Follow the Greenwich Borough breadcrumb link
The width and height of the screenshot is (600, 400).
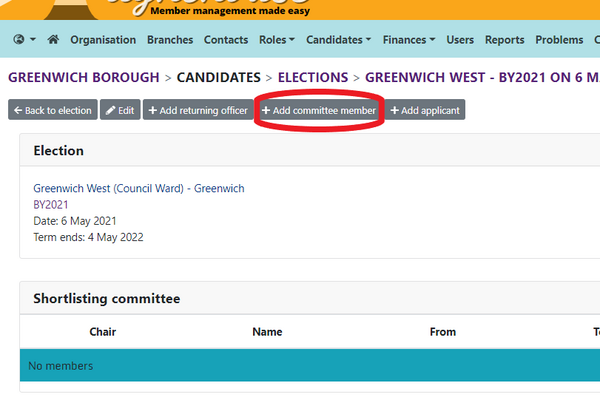[x=84, y=77]
